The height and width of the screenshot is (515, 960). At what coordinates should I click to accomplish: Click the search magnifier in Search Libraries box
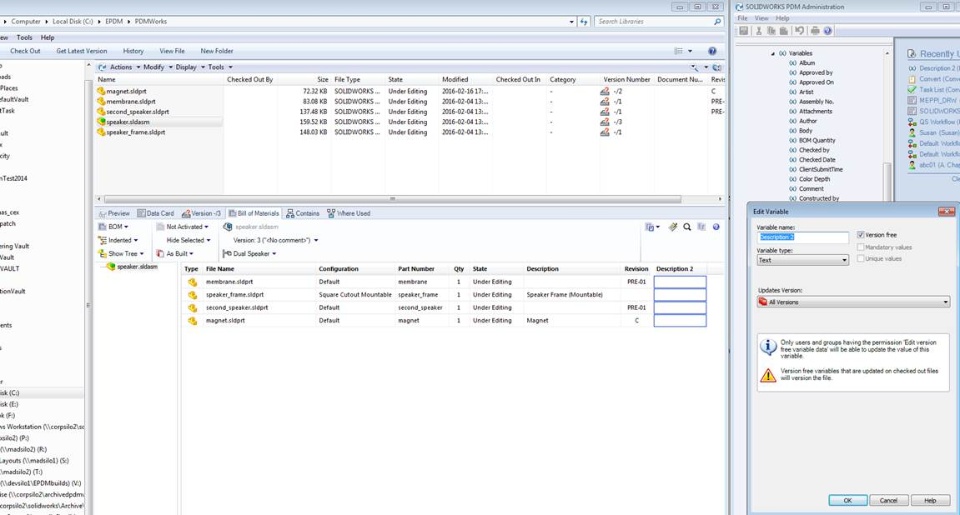click(x=718, y=21)
